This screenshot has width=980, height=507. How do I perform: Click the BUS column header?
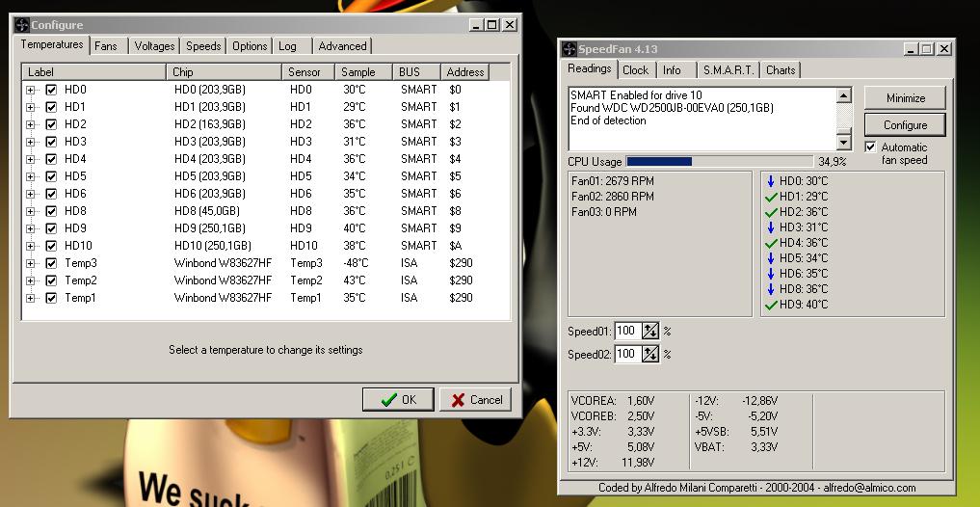point(417,72)
